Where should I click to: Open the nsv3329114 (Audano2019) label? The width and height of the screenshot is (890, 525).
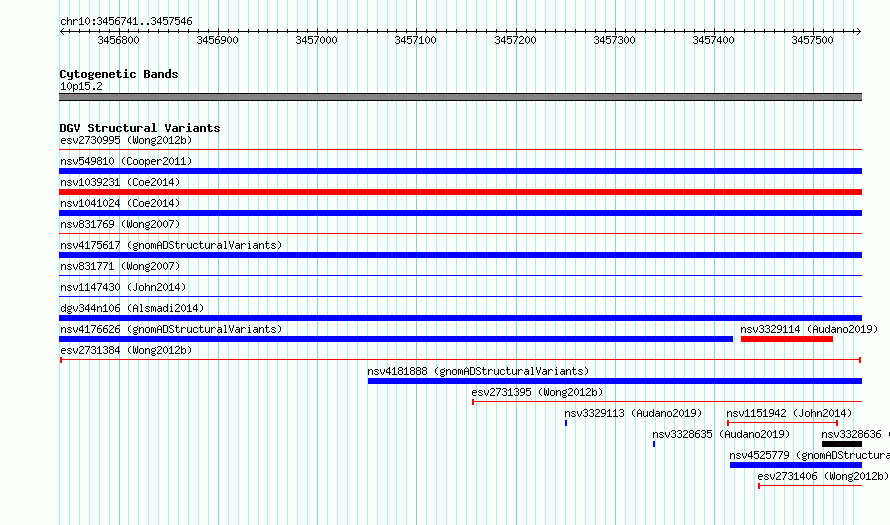(x=809, y=329)
